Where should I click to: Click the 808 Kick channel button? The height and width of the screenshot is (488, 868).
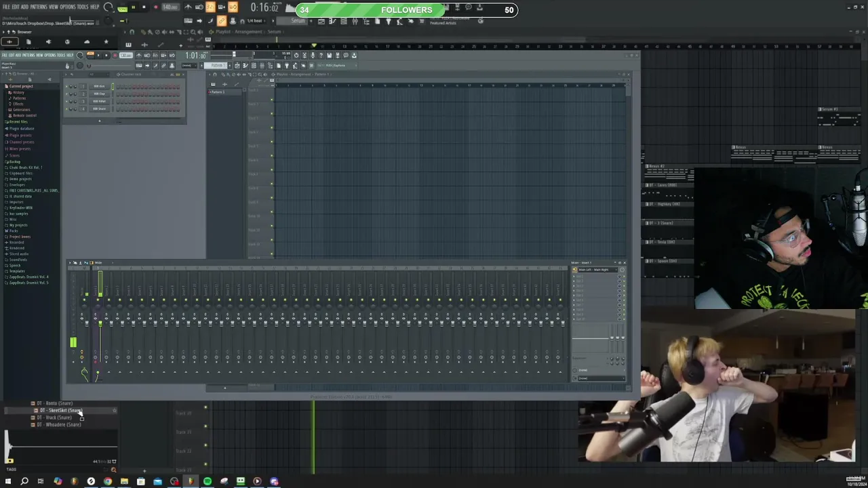(x=100, y=87)
